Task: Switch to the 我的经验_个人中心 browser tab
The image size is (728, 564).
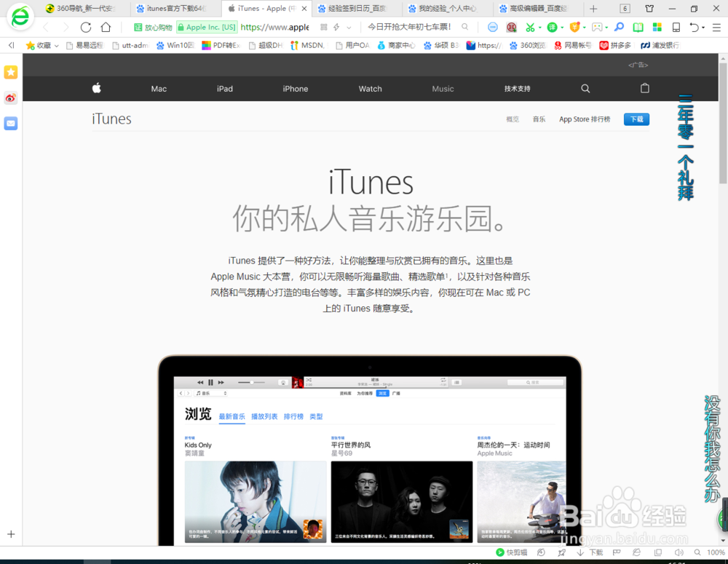Action: coord(447,8)
